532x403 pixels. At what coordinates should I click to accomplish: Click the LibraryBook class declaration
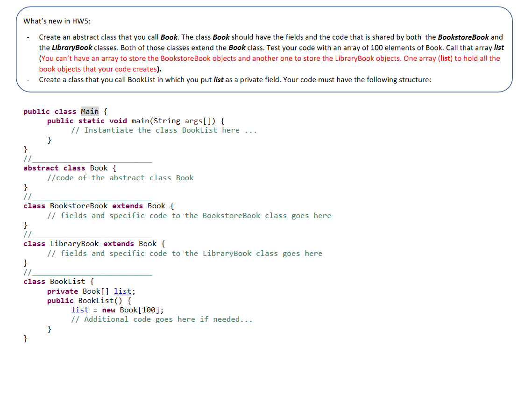[x=73, y=243]
